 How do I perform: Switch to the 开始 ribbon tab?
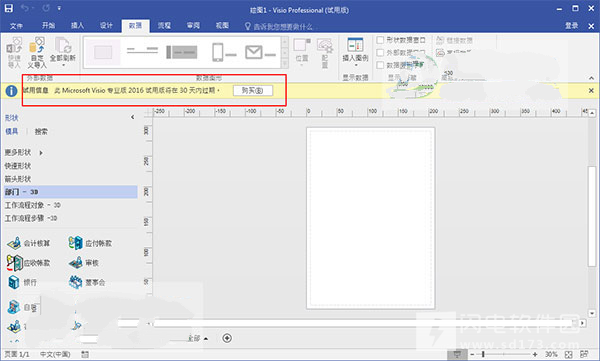(x=48, y=25)
